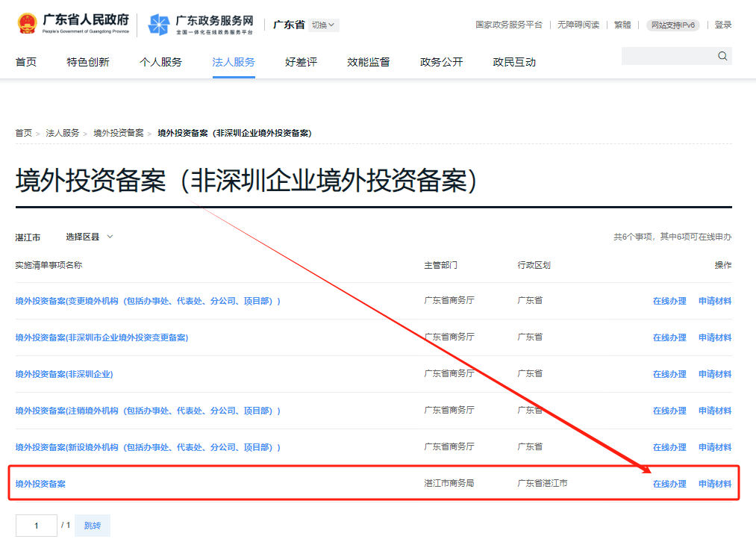Click 法人服务 in the breadcrumb trail
Image resolution: width=756 pixels, height=542 pixels.
(63, 133)
